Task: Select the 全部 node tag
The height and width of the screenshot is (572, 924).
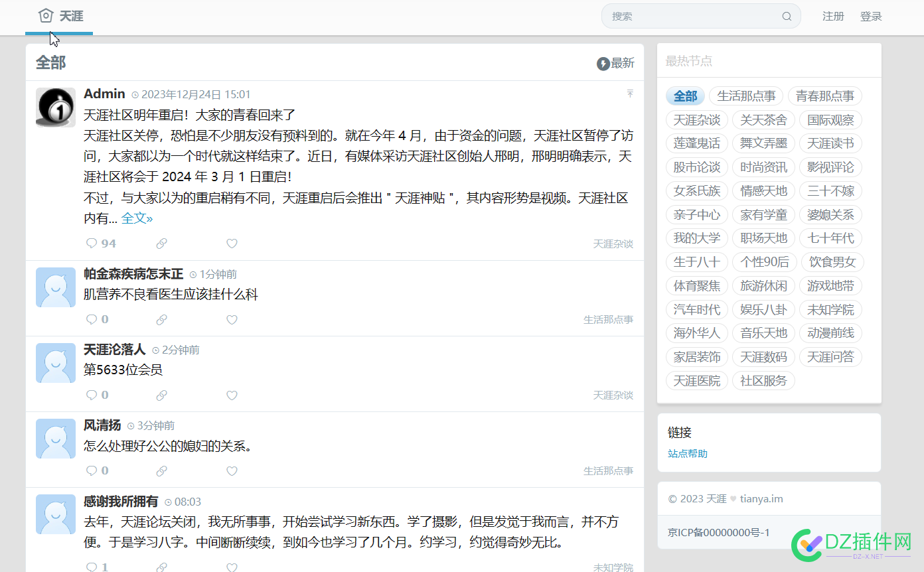Action: tap(685, 96)
